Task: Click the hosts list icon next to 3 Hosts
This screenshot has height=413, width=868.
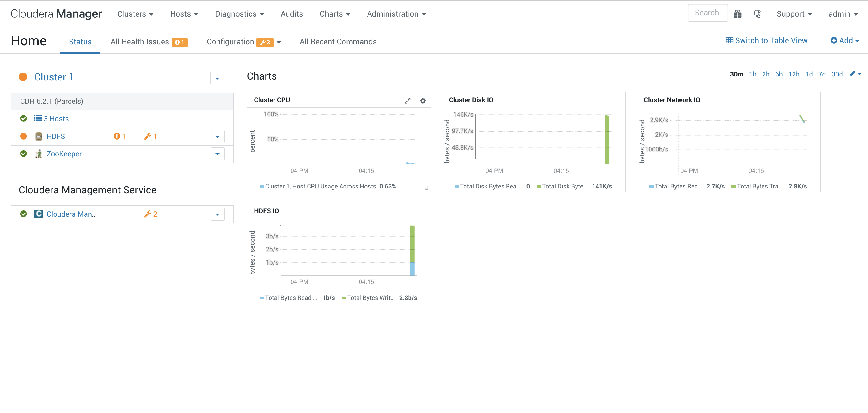Action: click(38, 118)
